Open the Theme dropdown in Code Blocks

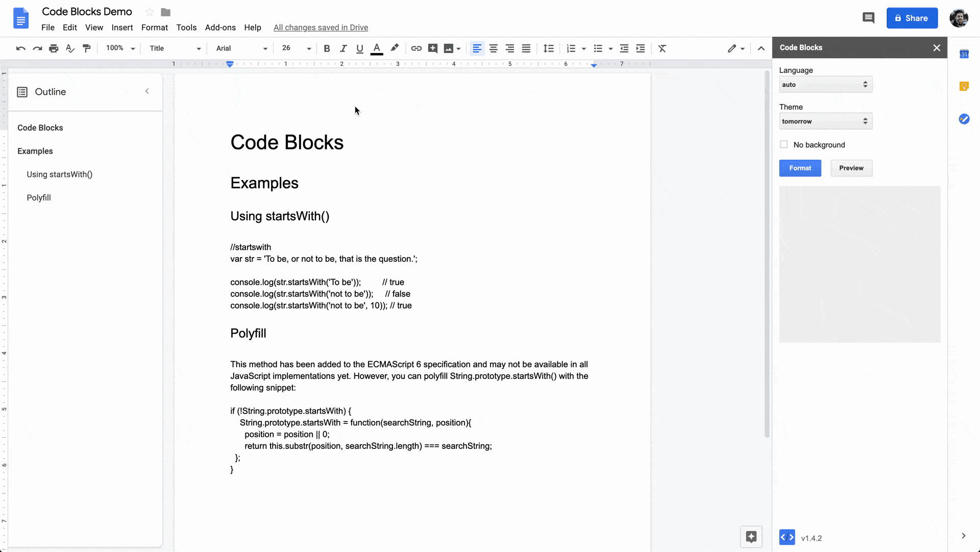click(824, 121)
